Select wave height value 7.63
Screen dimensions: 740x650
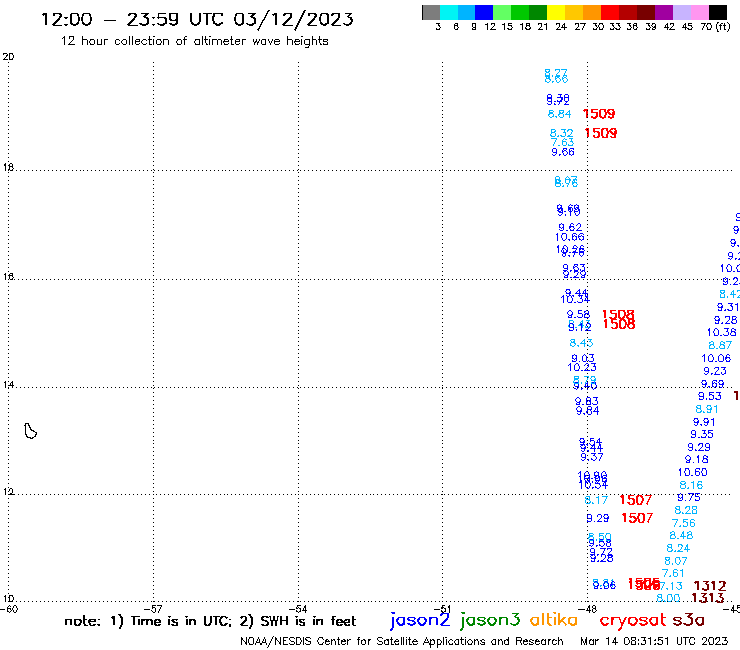pos(562,142)
